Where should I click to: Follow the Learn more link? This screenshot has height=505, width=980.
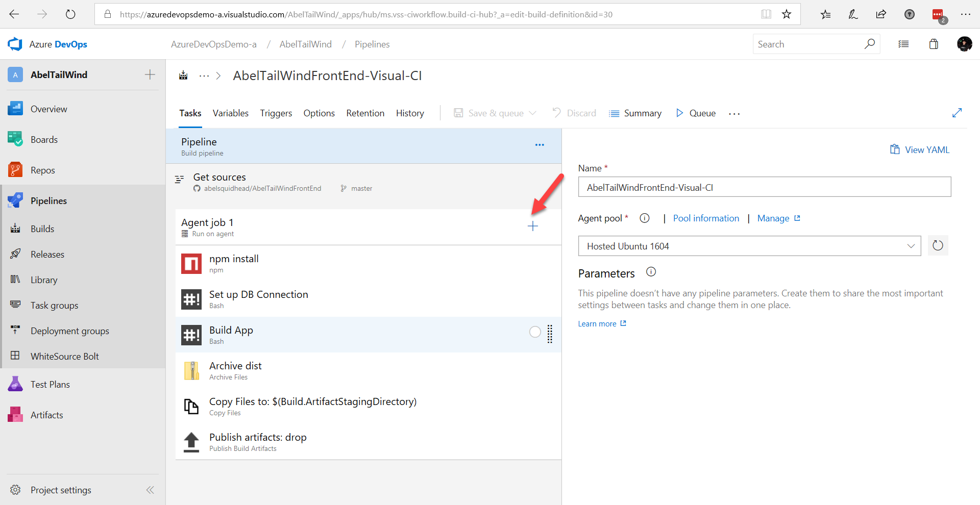click(602, 324)
